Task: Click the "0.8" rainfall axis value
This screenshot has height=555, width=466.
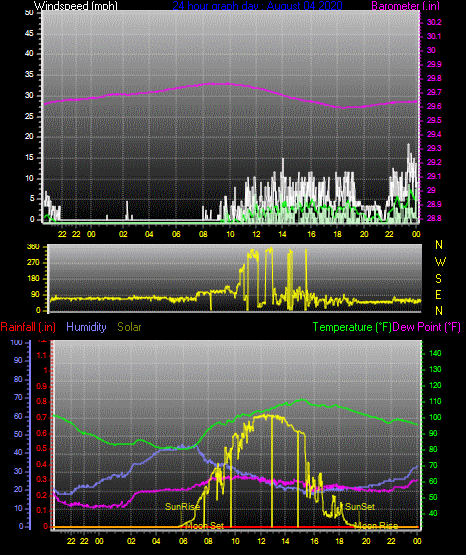Action: tap(42, 401)
